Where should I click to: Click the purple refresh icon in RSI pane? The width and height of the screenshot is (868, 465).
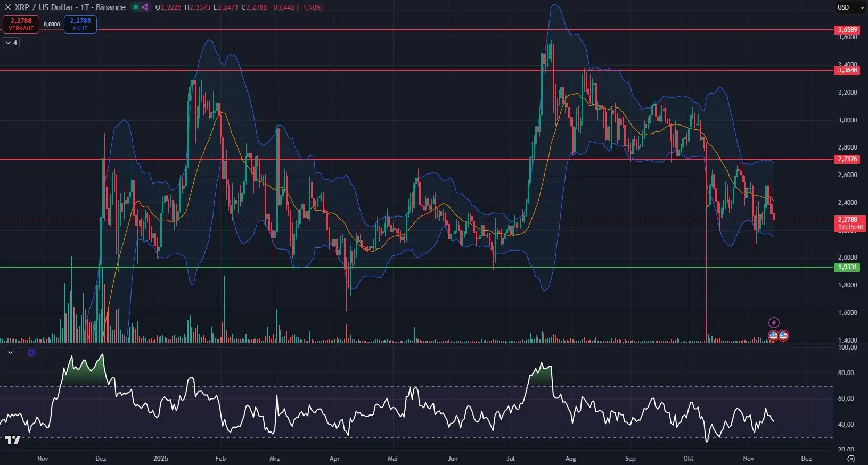31,353
